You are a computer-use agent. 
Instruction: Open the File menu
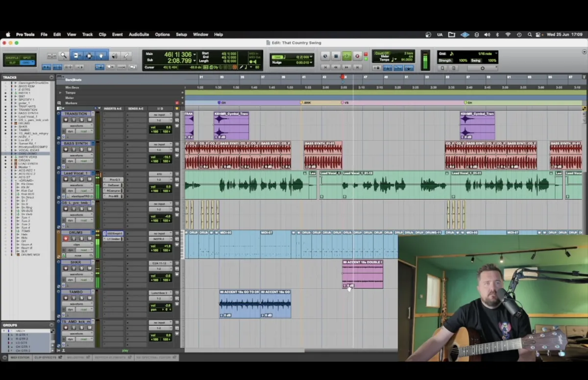(44, 35)
